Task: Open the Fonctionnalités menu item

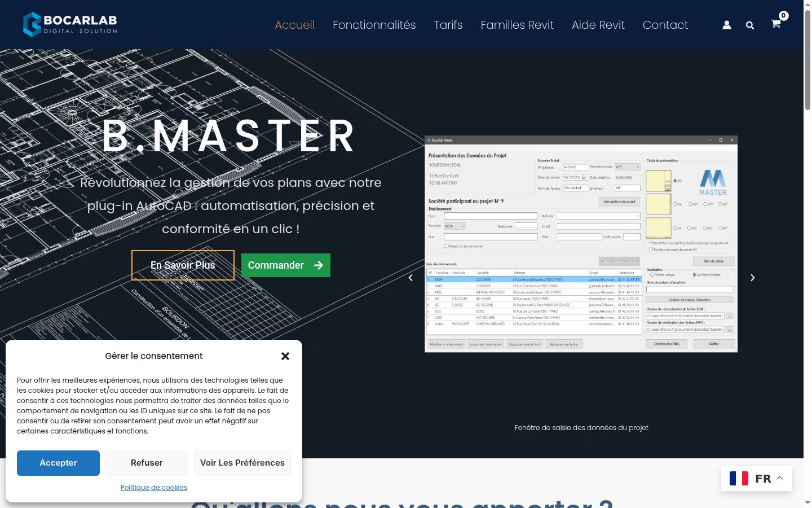Action: click(x=374, y=25)
